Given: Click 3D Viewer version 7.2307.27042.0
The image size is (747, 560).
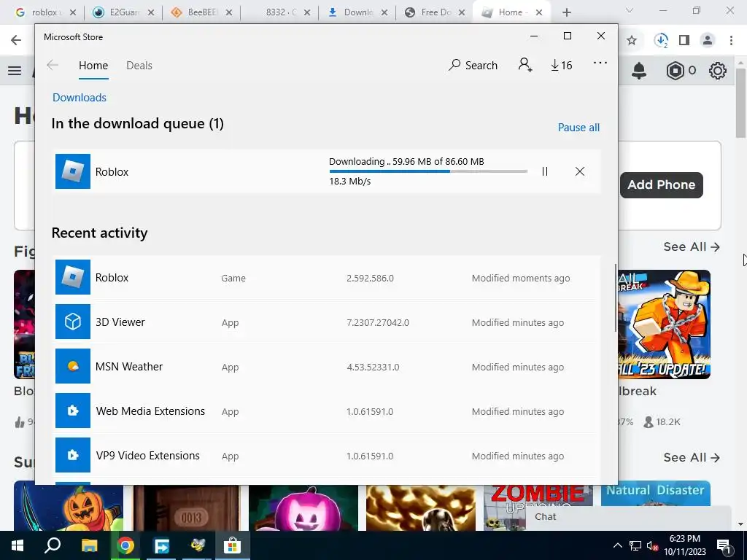Looking at the screenshot, I should 378,323.
